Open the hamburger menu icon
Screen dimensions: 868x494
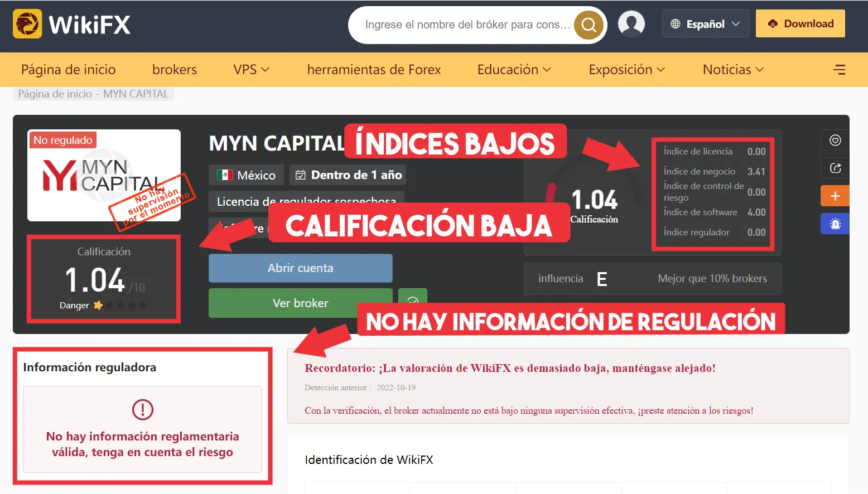click(839, 70)
